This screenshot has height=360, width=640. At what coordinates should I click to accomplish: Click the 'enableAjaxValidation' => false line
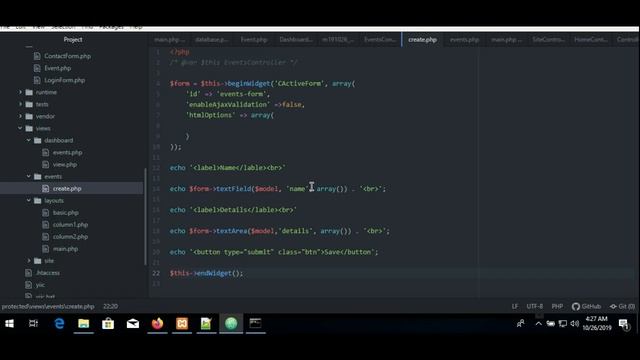pyautogui.click(x=245, y=104)
